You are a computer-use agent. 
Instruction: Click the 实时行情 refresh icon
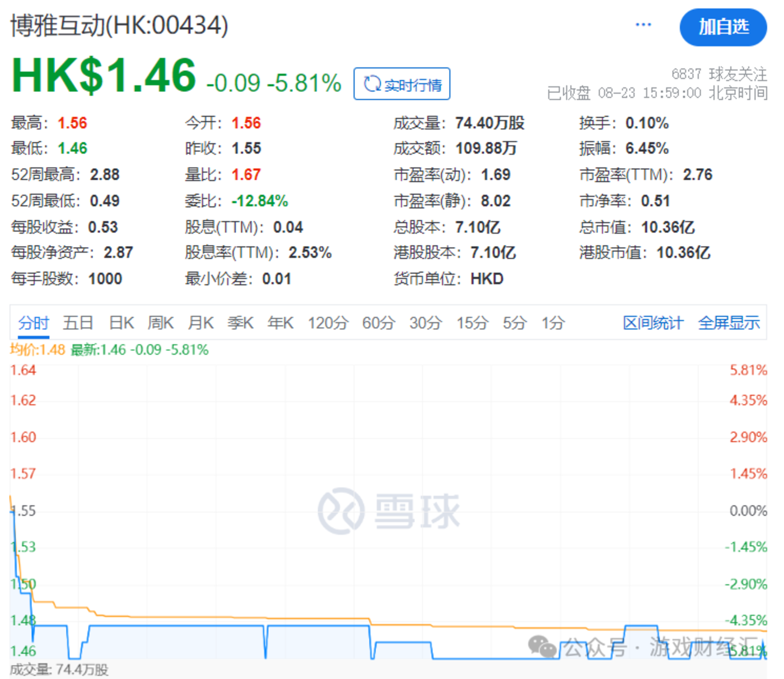(x=372, y=83)
